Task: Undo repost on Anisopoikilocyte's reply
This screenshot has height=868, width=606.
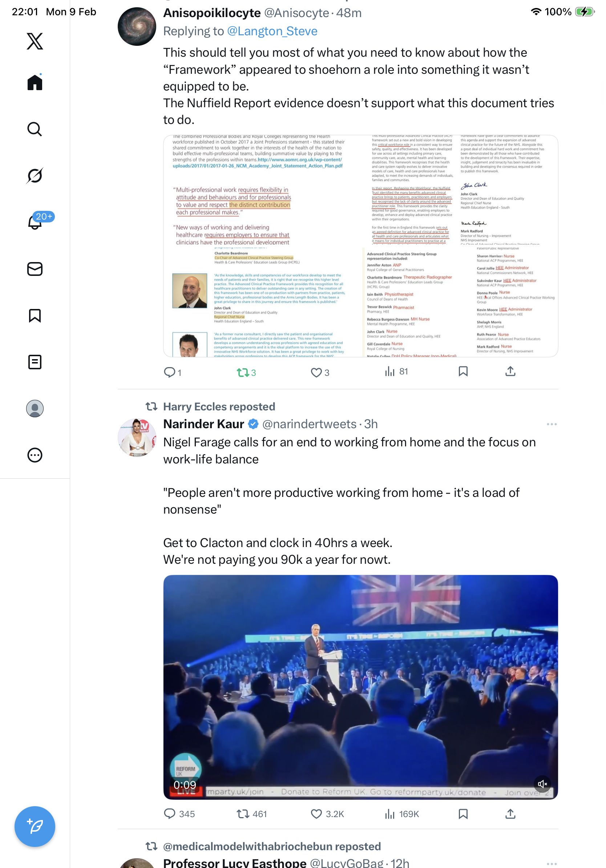Action: [x=246, y=373]
